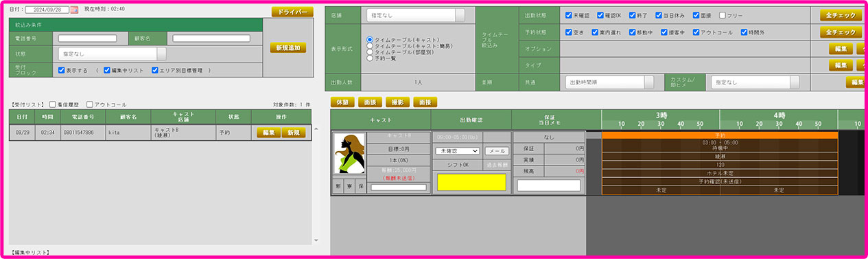Screen dimensions: 868x259
Task: Click the 3時 timeline header
Action: (661, 115)
